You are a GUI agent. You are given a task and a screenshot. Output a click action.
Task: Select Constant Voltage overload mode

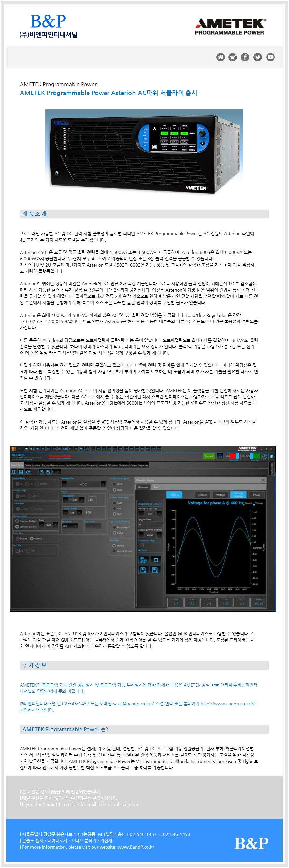point(17,521)
